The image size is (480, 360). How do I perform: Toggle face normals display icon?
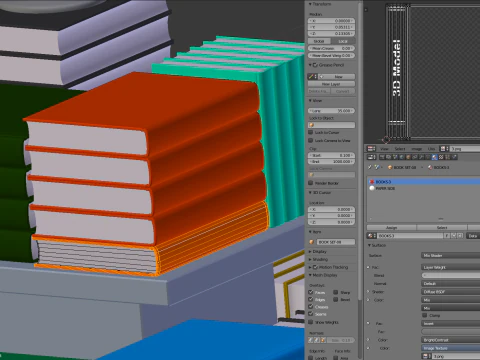pos(323,340)
